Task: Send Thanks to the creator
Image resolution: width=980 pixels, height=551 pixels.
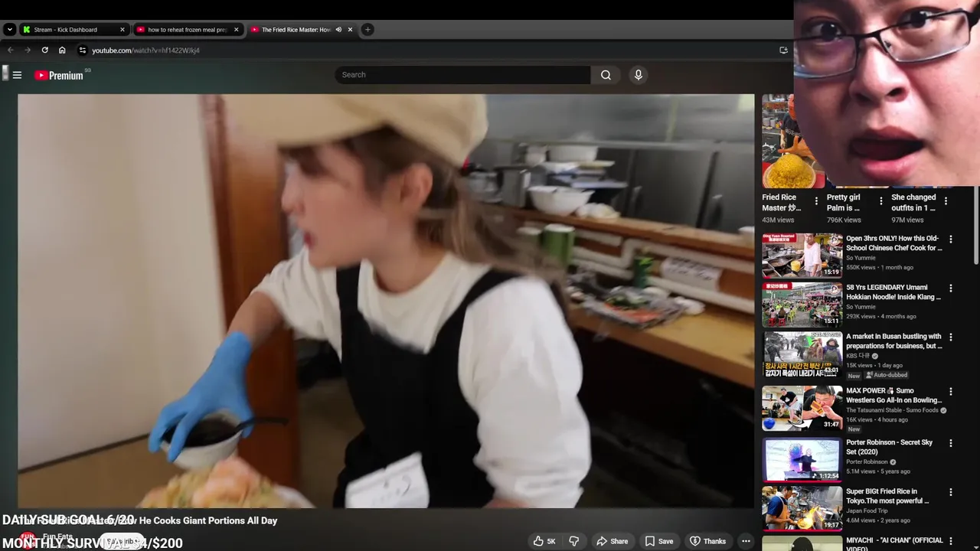Action: coord(707,541)
